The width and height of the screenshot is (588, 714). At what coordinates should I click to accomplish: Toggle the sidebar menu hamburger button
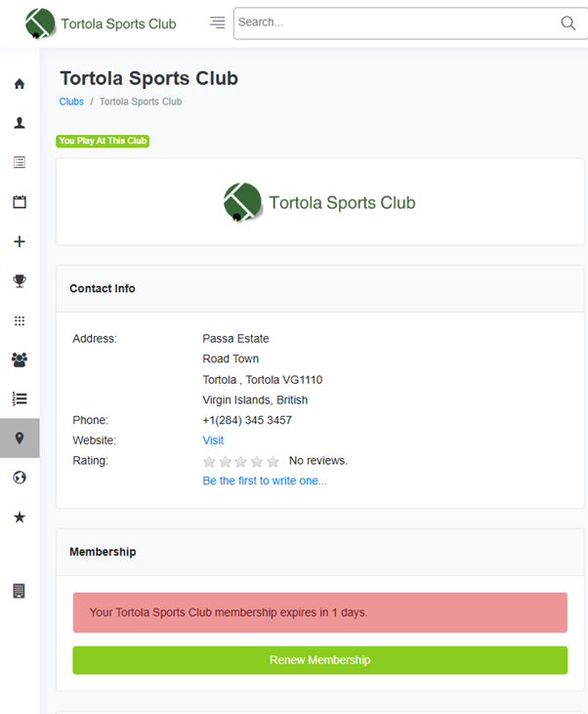coord(217,22)
